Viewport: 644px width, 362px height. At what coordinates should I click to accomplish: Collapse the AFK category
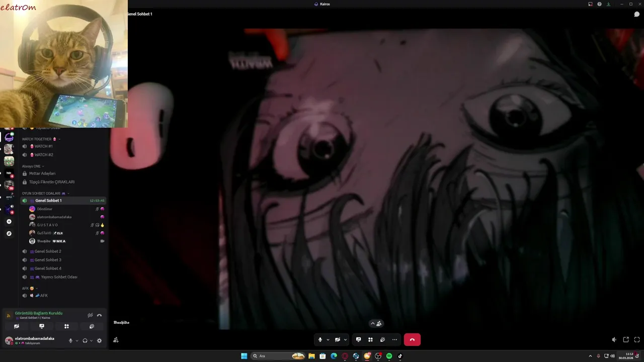pos(30,288)
